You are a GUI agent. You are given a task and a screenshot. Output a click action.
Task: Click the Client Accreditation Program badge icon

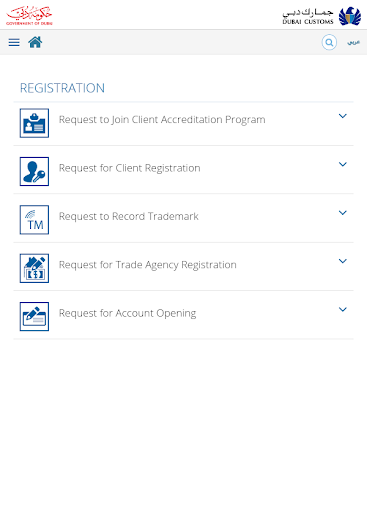(34, 123)
